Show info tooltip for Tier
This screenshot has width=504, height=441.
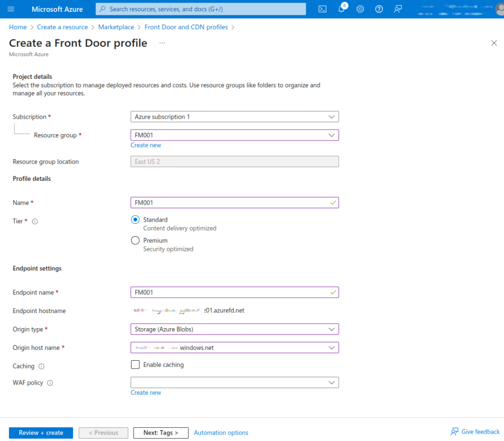coord(35,221)
